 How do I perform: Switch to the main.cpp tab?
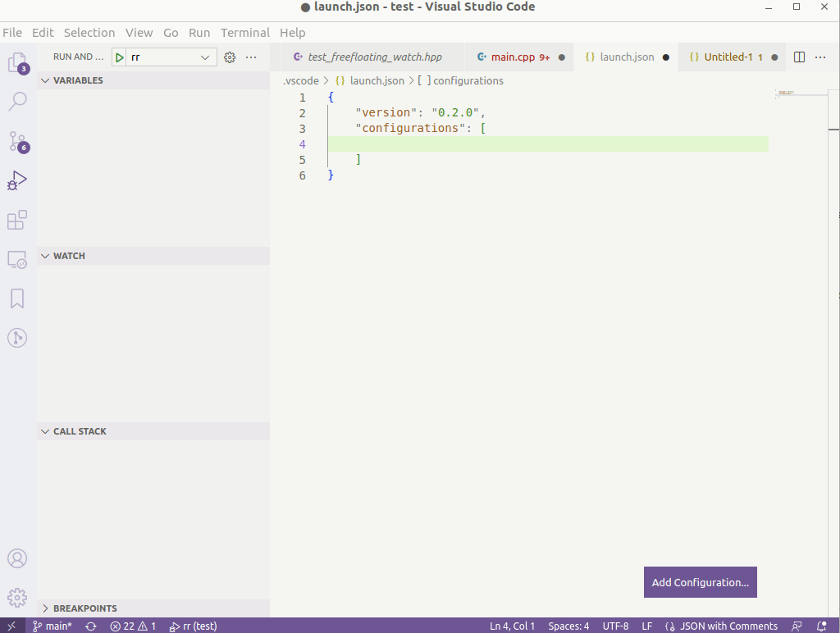pos(513,57)
